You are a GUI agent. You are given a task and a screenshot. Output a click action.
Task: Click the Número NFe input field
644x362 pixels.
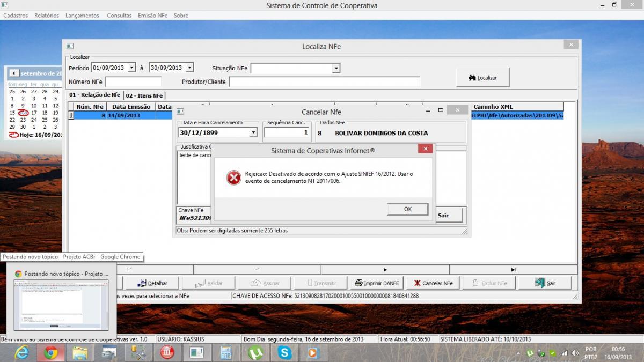133,82
